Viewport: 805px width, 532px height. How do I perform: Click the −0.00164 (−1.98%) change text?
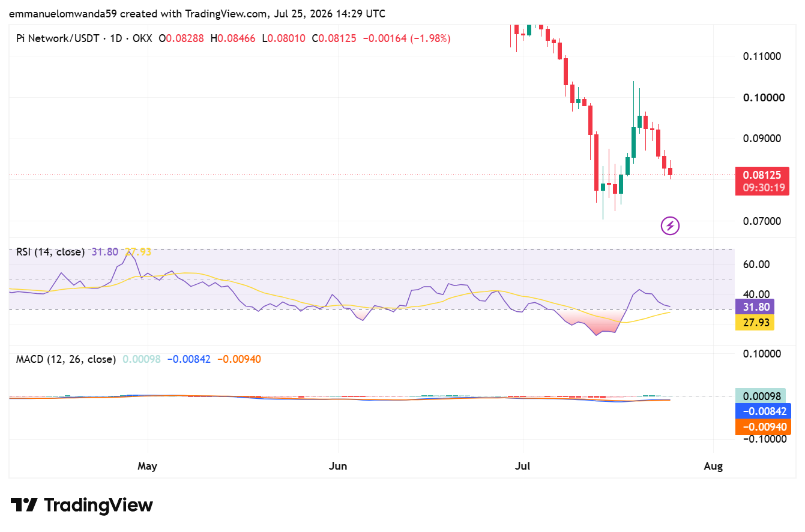click(406, 38)
